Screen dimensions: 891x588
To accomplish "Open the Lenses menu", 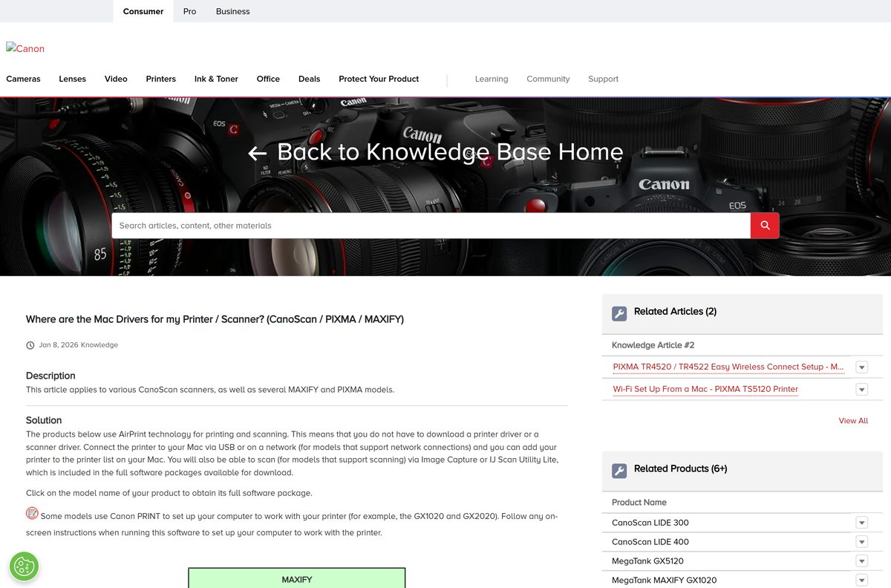I will click(x=73, y=79).
